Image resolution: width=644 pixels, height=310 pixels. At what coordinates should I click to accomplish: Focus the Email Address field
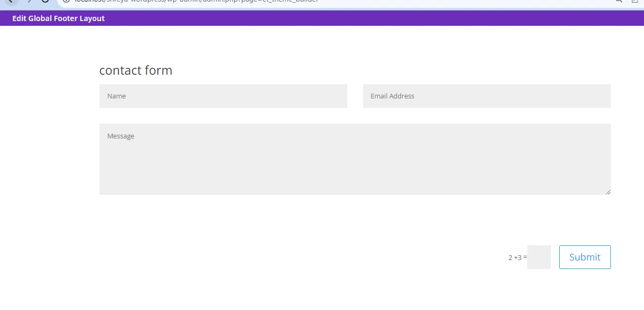click(x=487, y=96)
